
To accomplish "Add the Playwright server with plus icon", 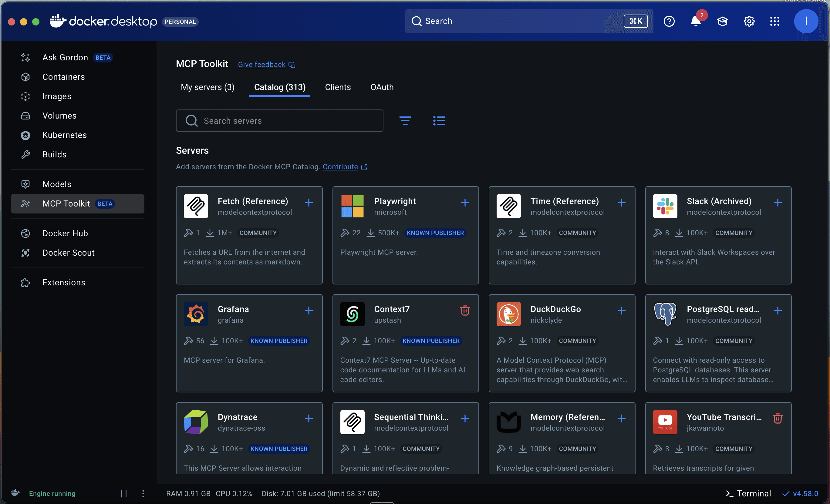I will [x=465, y=203].
